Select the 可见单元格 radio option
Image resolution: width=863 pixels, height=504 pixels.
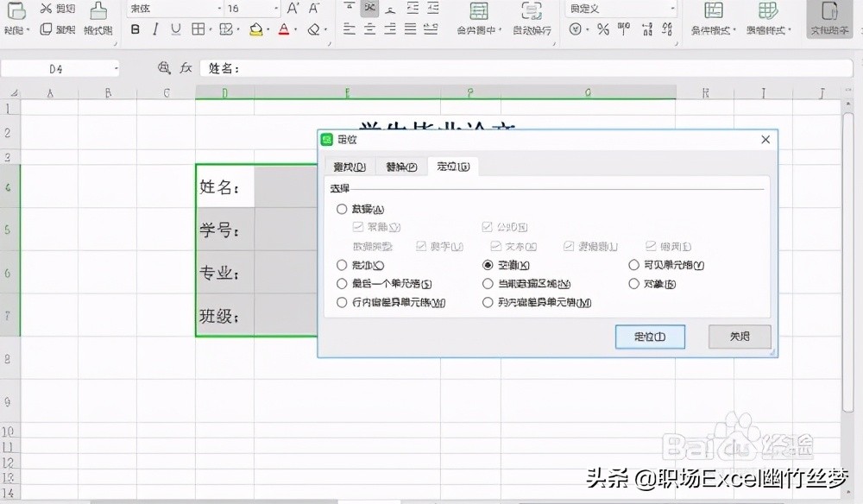tap(635, 265)
